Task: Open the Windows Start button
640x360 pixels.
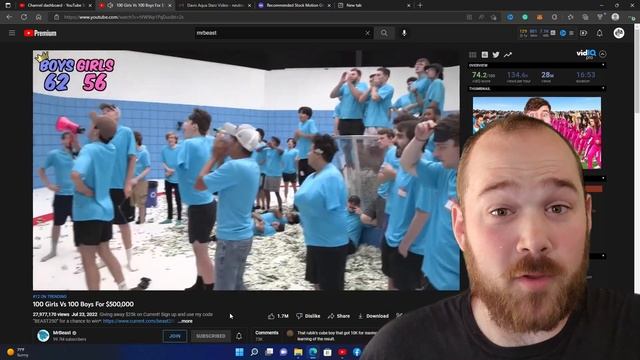Action: (240, 352)
